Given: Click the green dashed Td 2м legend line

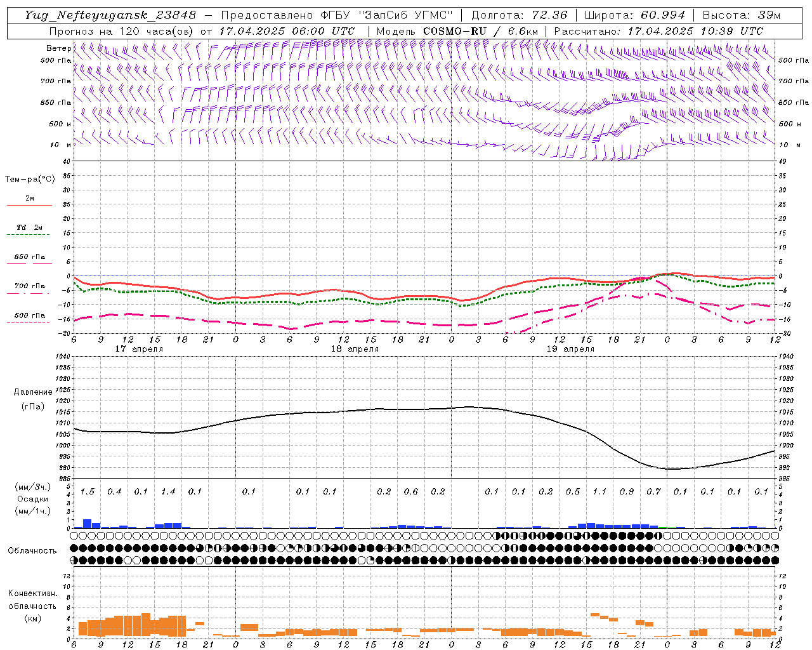Looking at the screenshot, I should (x=28, y=235).
